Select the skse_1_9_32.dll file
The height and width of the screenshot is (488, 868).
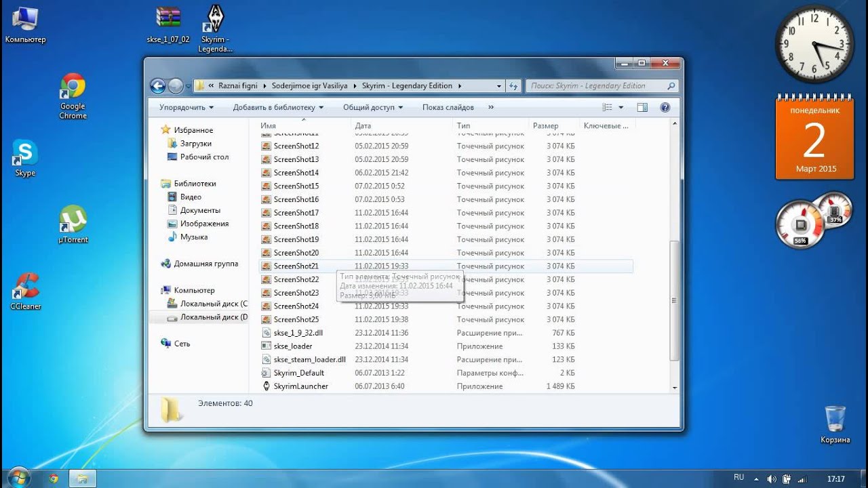point(298,333)
